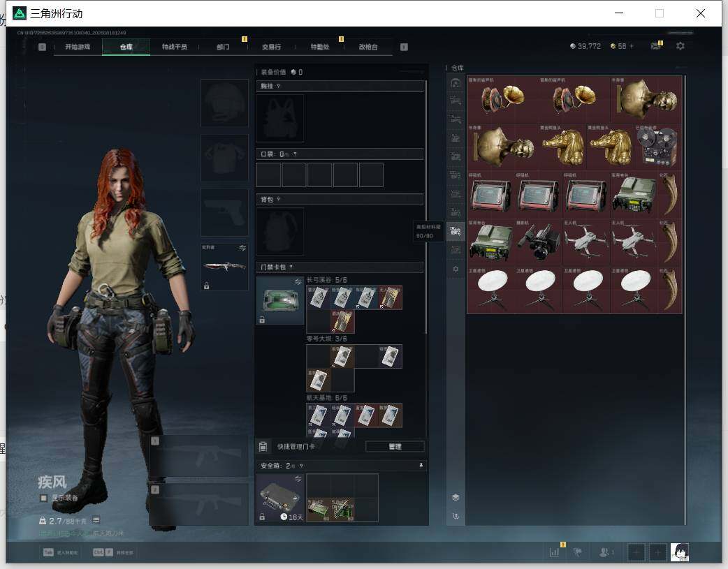Select the first drone item

[x=587, y=242]
